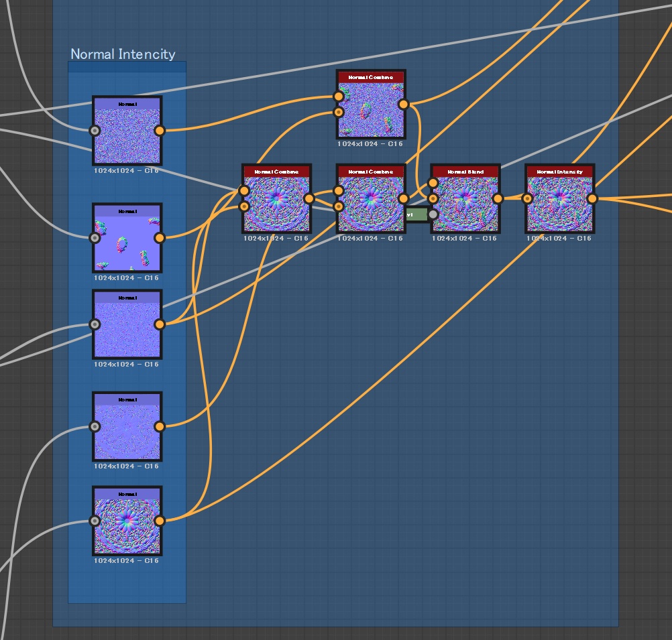Click the orange output socket of Normal Intensity
Image resolution: width=672 pixels, height=640 pixels.
point(592,198)
